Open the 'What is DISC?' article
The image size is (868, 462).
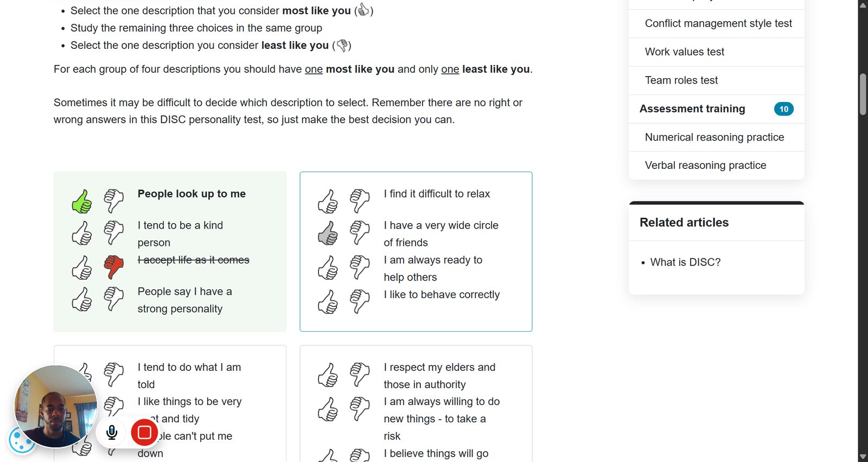pos(686,262)
